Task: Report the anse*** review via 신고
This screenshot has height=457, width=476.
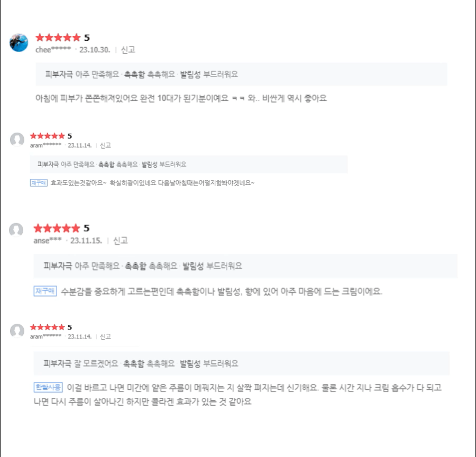Action: (120, 241)
